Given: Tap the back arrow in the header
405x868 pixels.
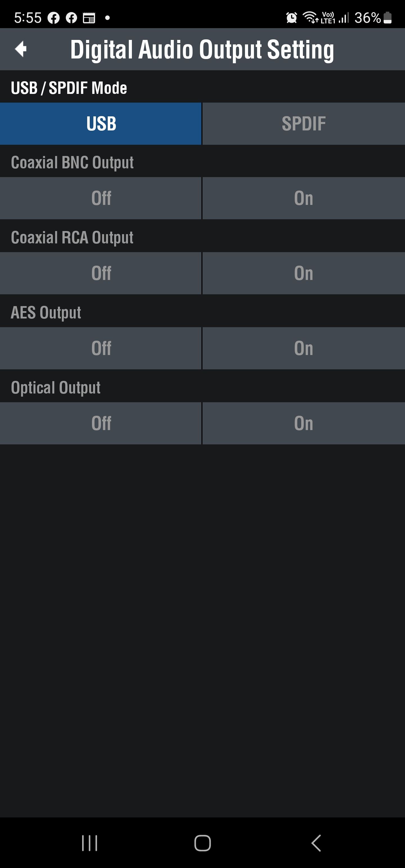Looking at the screenshot, I should click(x=21, y=49).
